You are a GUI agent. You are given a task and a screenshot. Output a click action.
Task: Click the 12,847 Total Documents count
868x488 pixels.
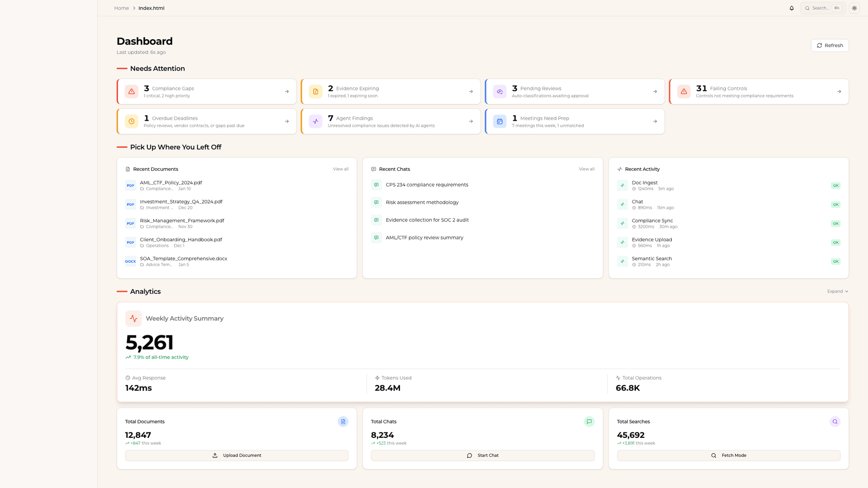[138, 435]
